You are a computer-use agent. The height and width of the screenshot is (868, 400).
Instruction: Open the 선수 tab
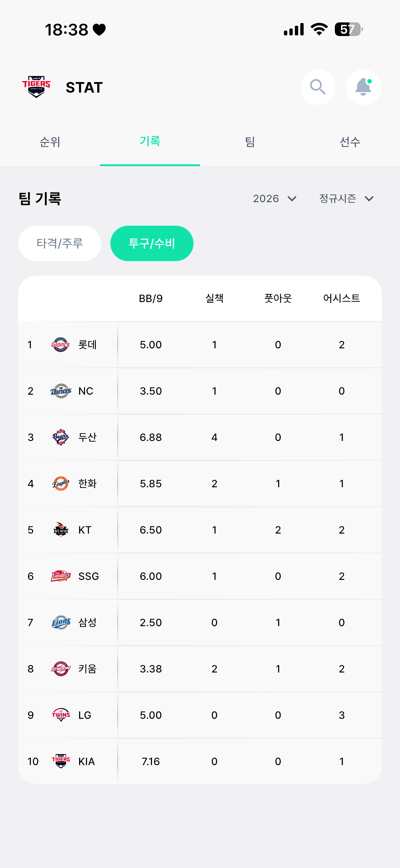click(350, 142)
